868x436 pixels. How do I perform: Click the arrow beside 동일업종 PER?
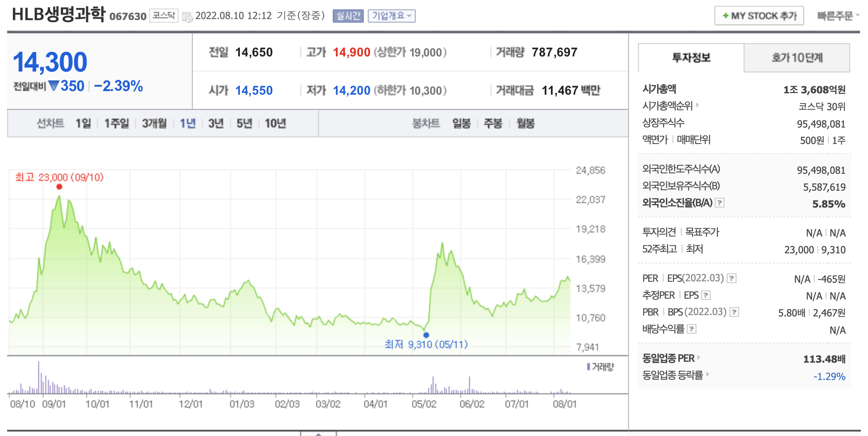[x=699, y=357]
